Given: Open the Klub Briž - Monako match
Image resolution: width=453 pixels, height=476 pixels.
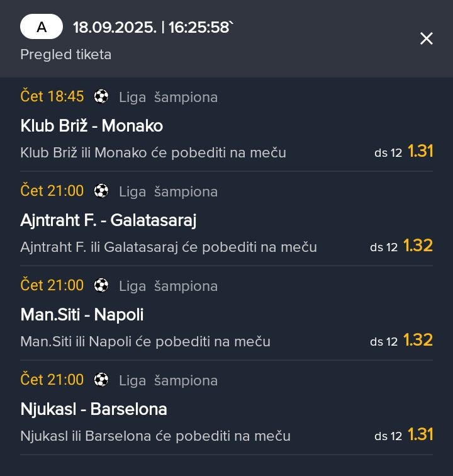Looking at the screenshot, I should point(92,126).
